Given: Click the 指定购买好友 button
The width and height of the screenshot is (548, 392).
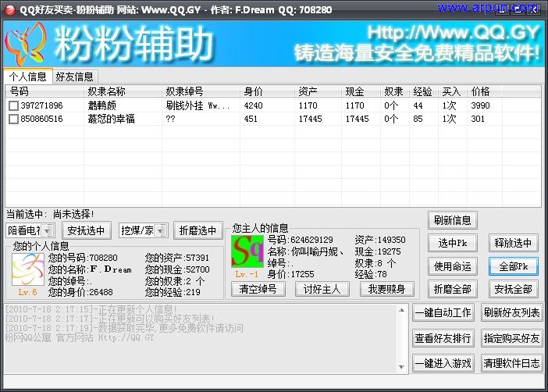Looking at the screenshot, I should [511, 338].
